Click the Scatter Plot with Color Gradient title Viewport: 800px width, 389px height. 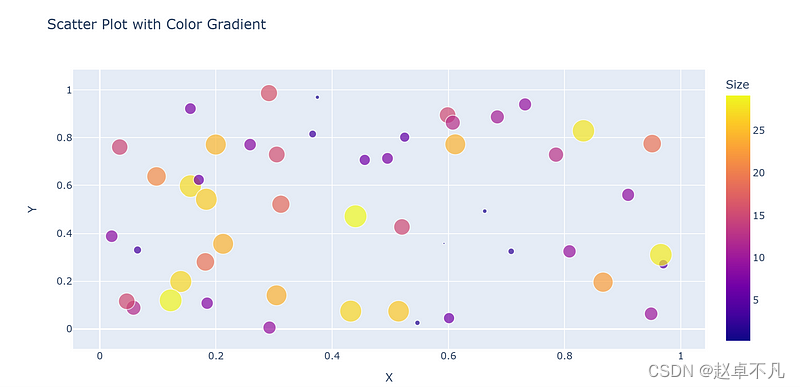156,24
